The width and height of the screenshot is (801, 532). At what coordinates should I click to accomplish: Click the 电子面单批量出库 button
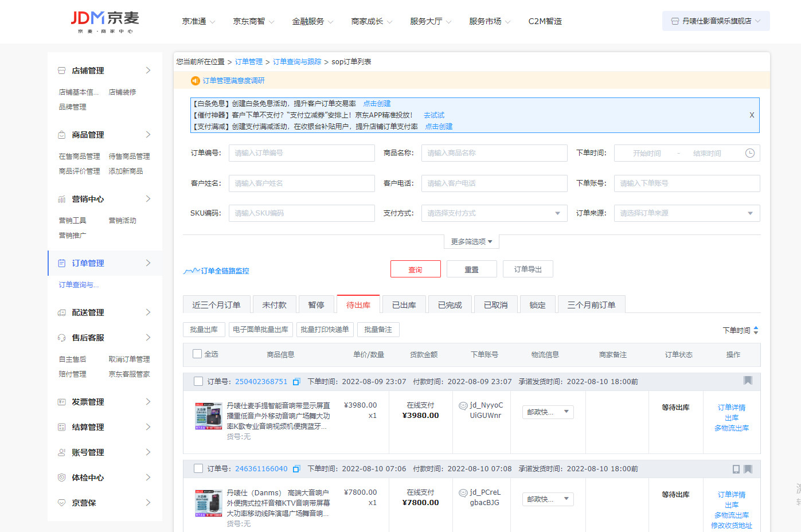260,330
